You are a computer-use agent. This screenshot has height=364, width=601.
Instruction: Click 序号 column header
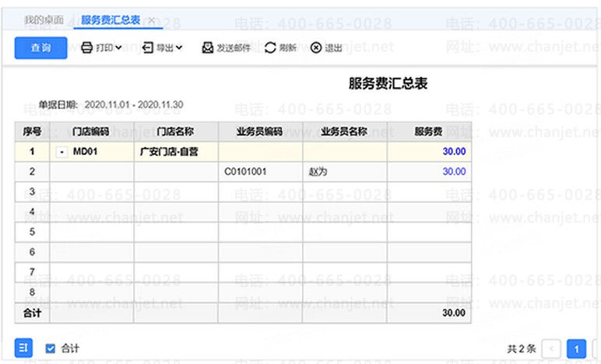pos(32,131)
